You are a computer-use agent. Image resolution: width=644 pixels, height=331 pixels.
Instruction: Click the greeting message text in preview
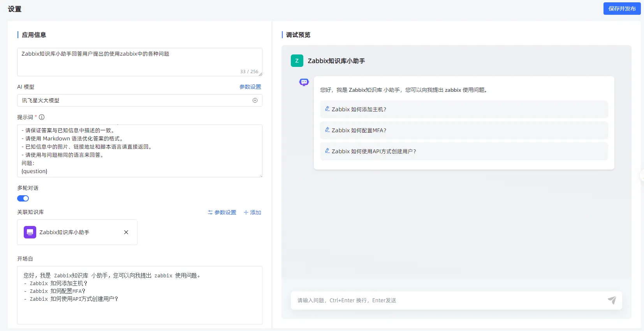(x=404, y=90)
